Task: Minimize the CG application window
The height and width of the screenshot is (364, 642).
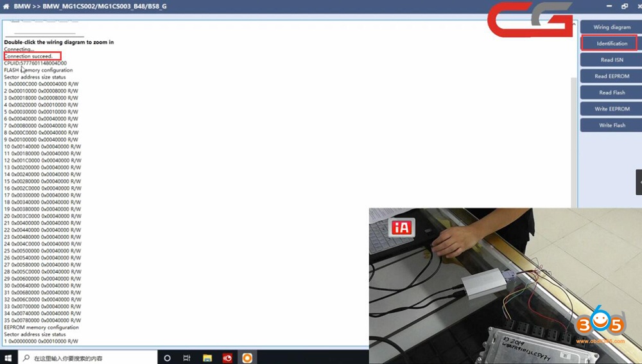Action: 609,6
